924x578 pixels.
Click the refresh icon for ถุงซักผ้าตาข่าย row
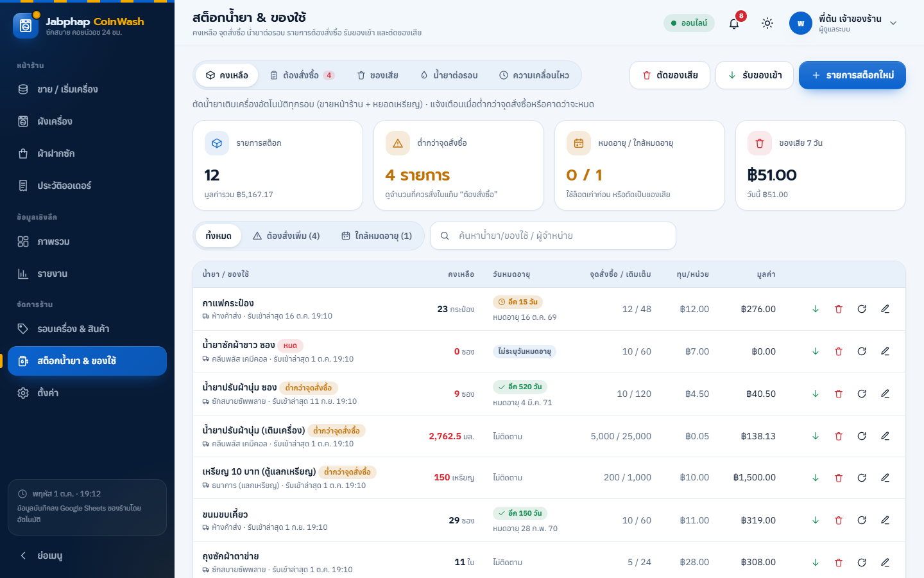862,563
